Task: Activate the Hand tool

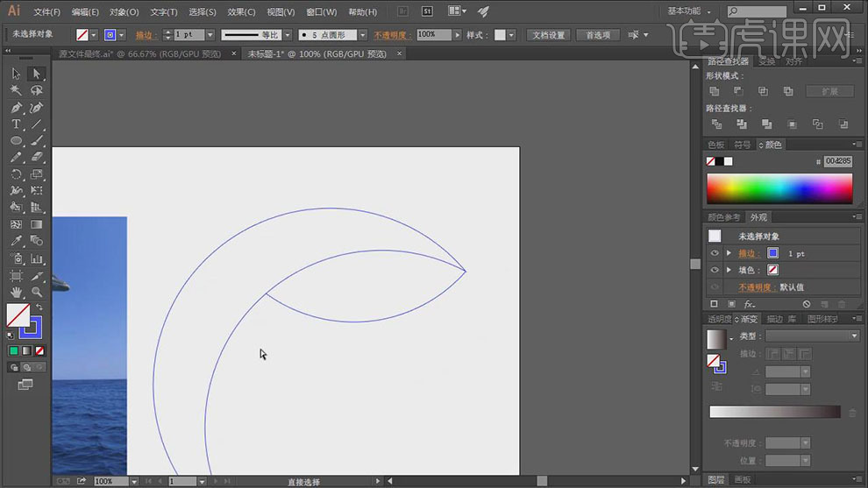Action: coord(16,291)
